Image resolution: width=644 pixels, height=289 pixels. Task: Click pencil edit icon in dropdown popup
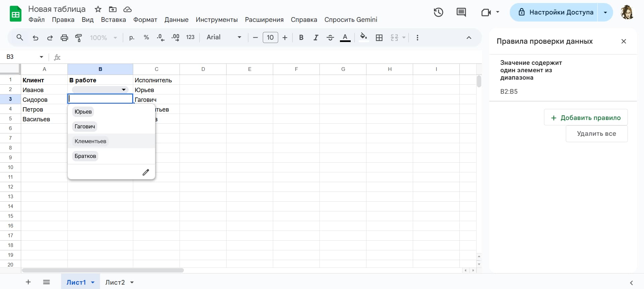point(146,172)
